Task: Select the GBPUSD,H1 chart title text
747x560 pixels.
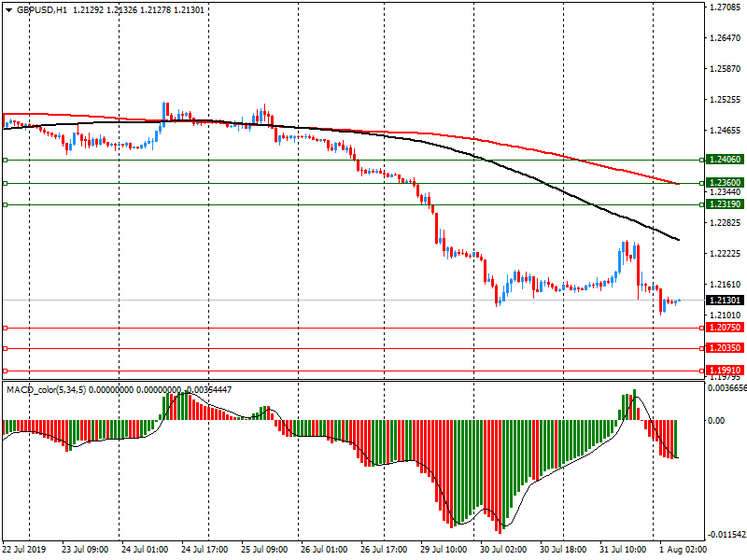Action: [x=41, y=9]
